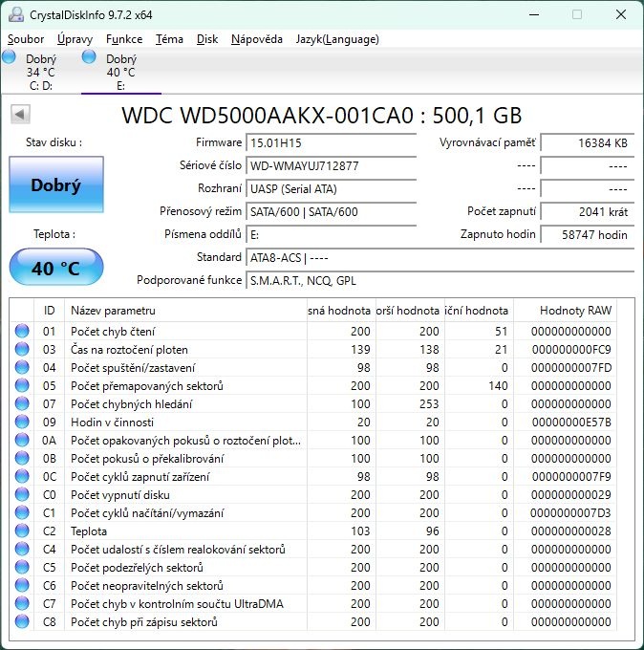Click the Počet zapnutí value 2041 krát

point(588,212)
